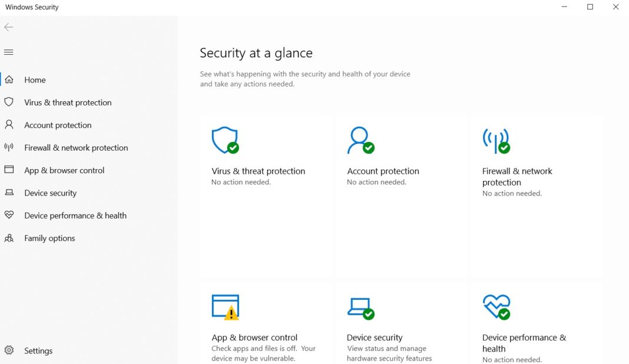This screenshot has height=364, width=629.
Task: Open App & browser control from the sidebar
Action: [x=64, y=170]
